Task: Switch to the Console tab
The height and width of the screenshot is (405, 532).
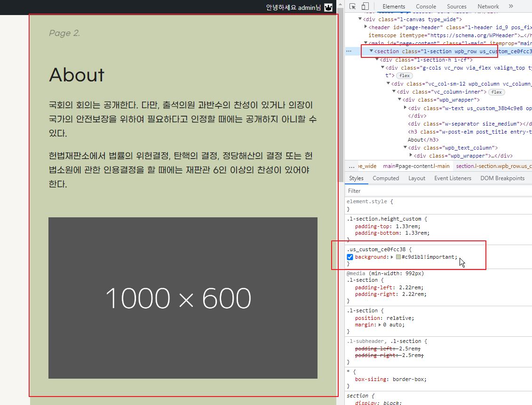Action: 426,7
